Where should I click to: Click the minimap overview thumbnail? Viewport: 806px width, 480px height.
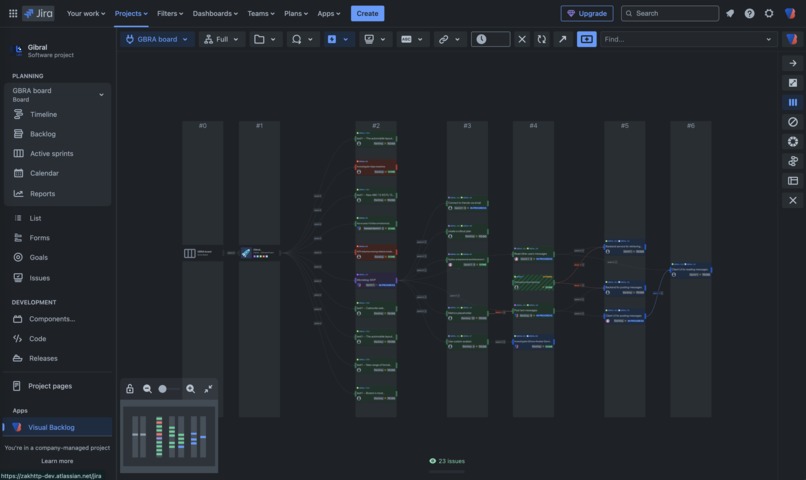tap(169, 437)
